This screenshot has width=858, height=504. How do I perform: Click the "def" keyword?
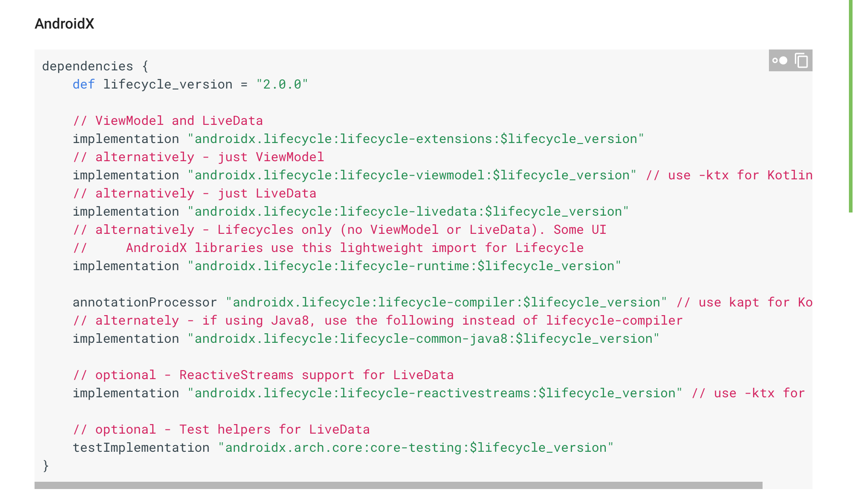(84, 84)
